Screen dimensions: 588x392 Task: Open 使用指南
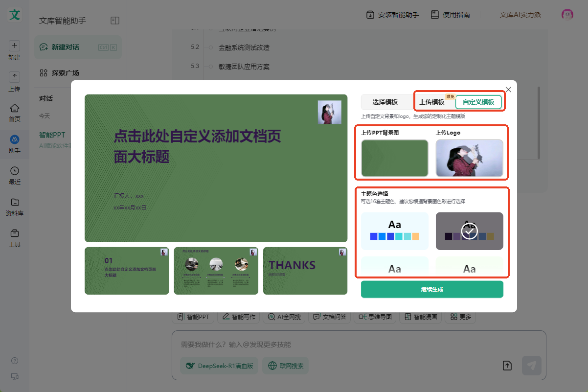click(451, 15)
